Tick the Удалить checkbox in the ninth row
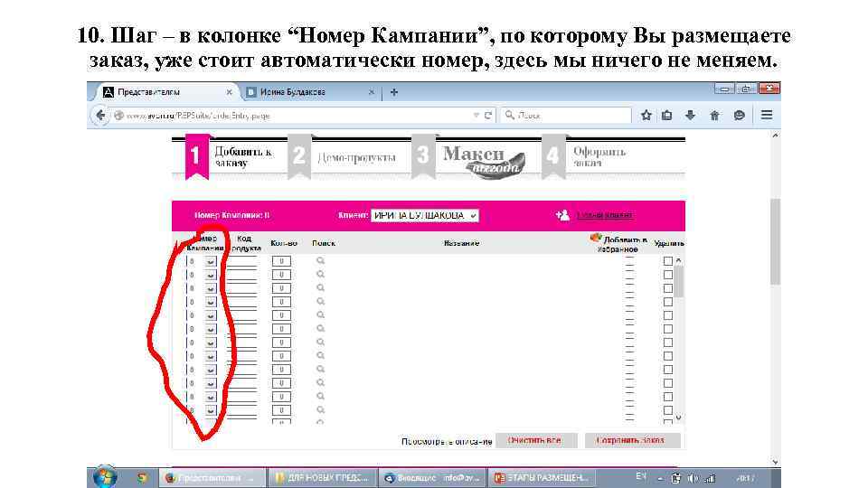 [x=668, y=370]
